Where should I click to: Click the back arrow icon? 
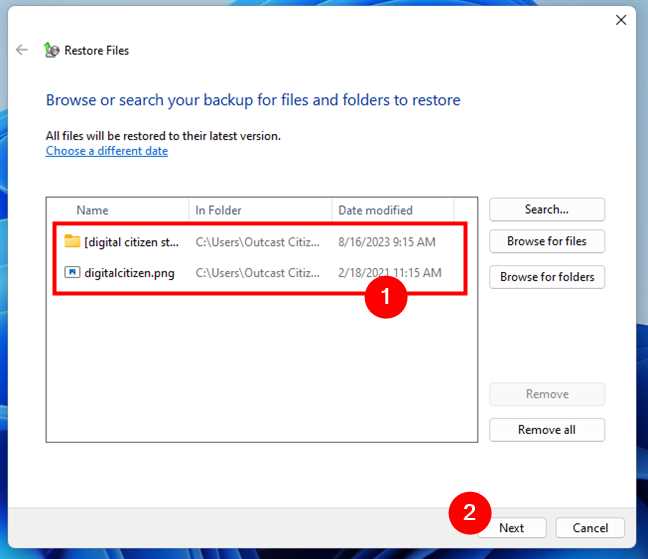[x=22, y=50]
